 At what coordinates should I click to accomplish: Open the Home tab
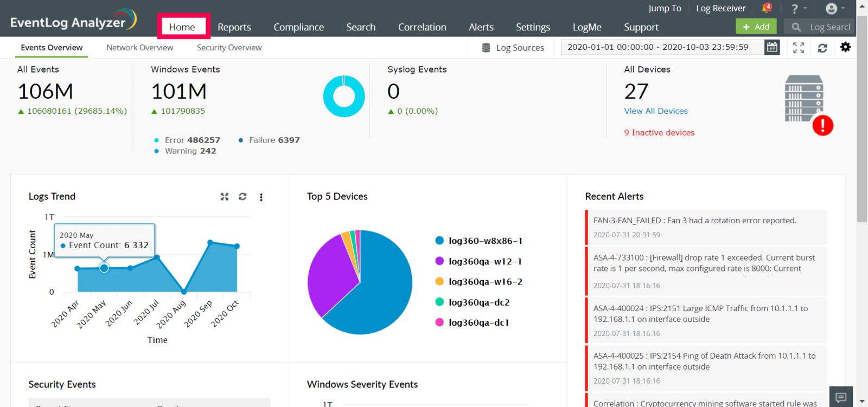(x=182, y=27)
